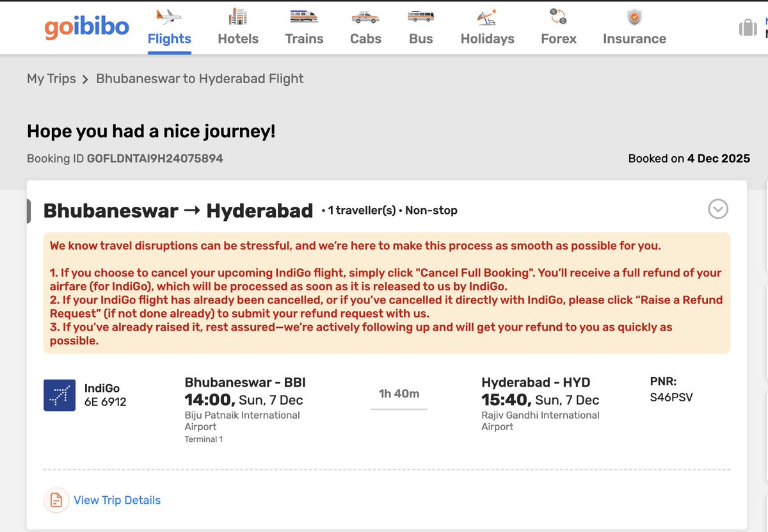Click the 15:40 arrival time

tap(506, 400)
